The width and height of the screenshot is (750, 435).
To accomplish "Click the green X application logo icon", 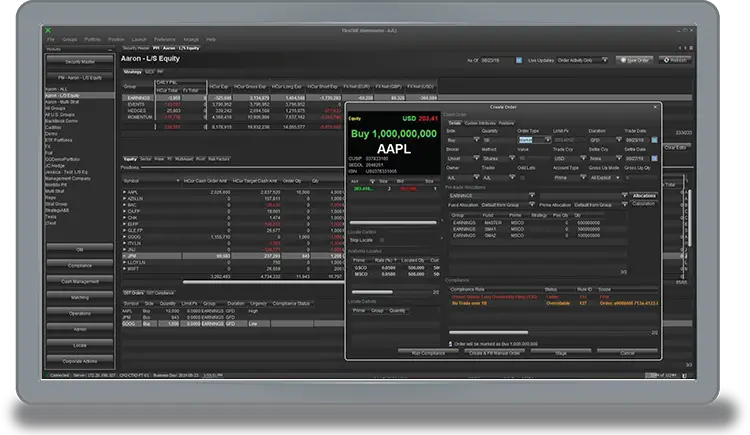I will (48, 30).
